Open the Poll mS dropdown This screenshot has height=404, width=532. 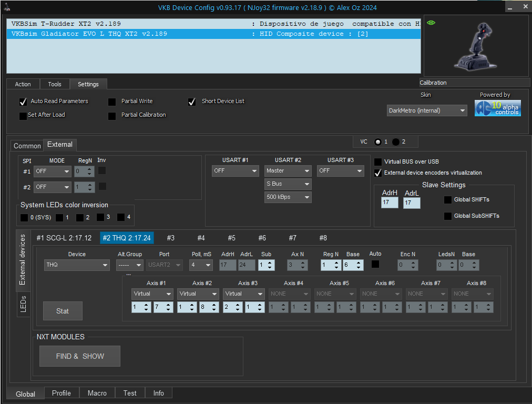coord(201,265)
